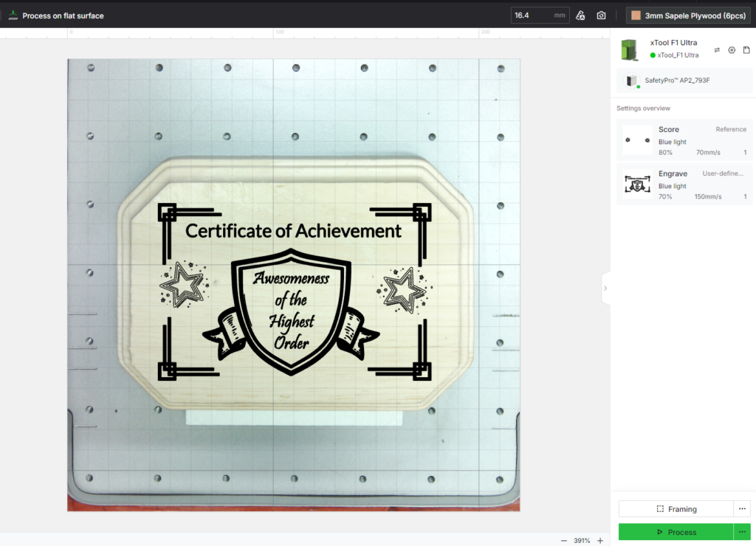Image resolution: width=756 pixels, height=546 pixels.
Task: Click the xTool_F1 Ultra connection status
Action: pos(675,55)
